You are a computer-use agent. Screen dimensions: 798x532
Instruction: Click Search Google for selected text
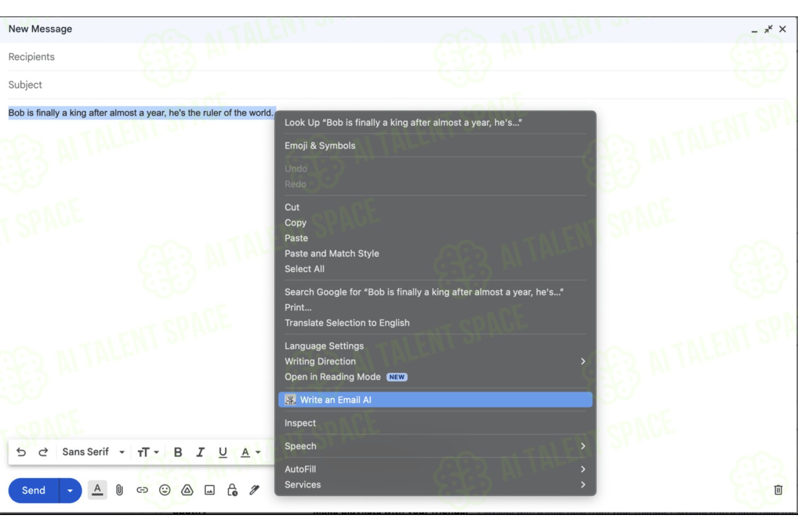pyautogui.click(x=435, y=292)
